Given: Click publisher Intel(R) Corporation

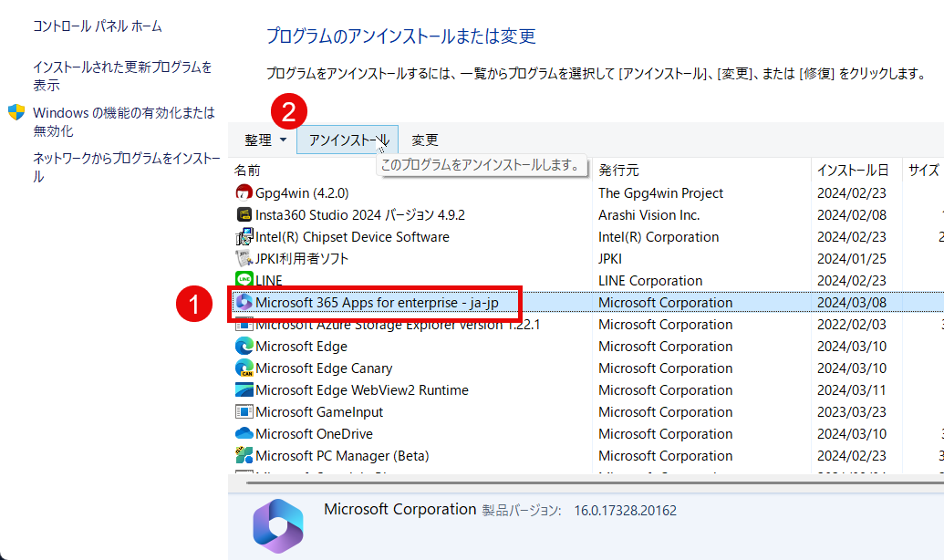Looking at the screenshot, I should coord(659,236).
